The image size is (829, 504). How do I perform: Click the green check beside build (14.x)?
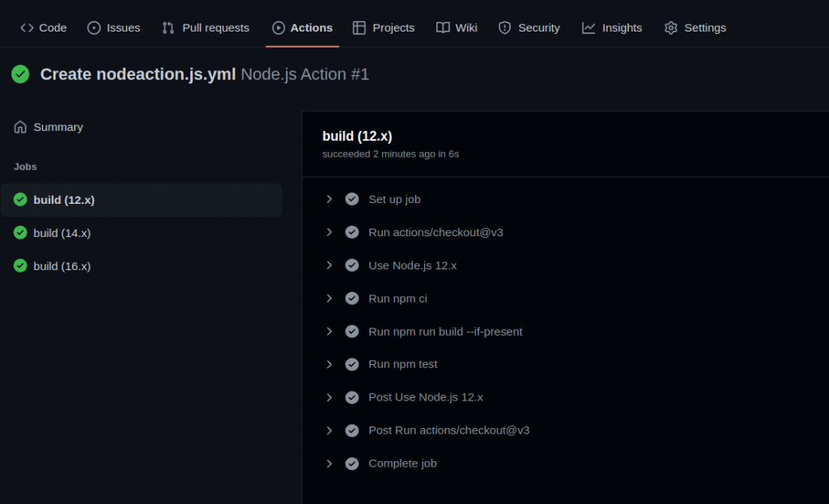20,233
